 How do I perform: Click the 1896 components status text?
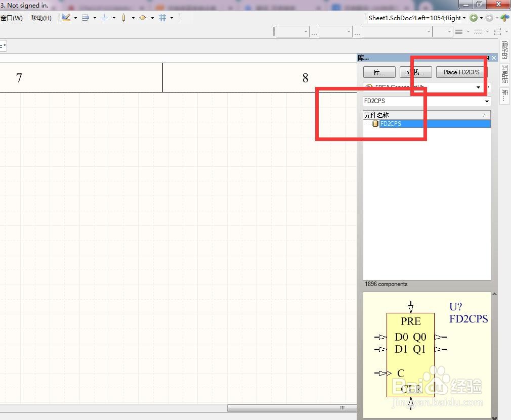[386, 284]
